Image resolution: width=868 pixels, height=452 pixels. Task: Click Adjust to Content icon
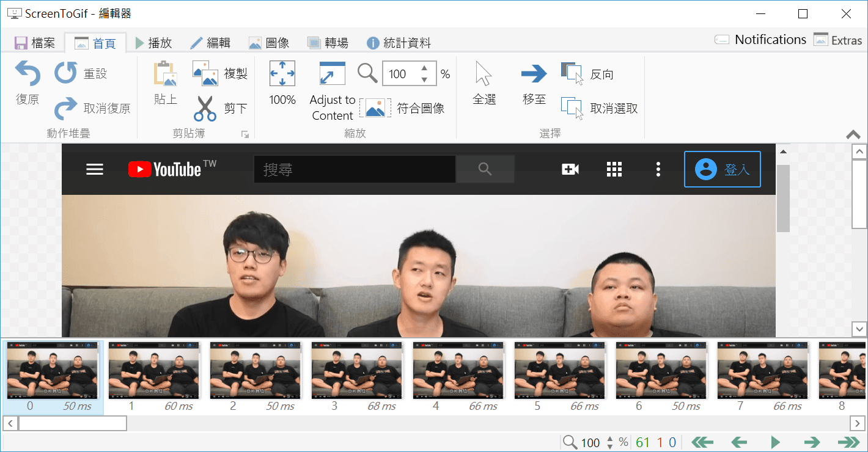pos(333,73)
